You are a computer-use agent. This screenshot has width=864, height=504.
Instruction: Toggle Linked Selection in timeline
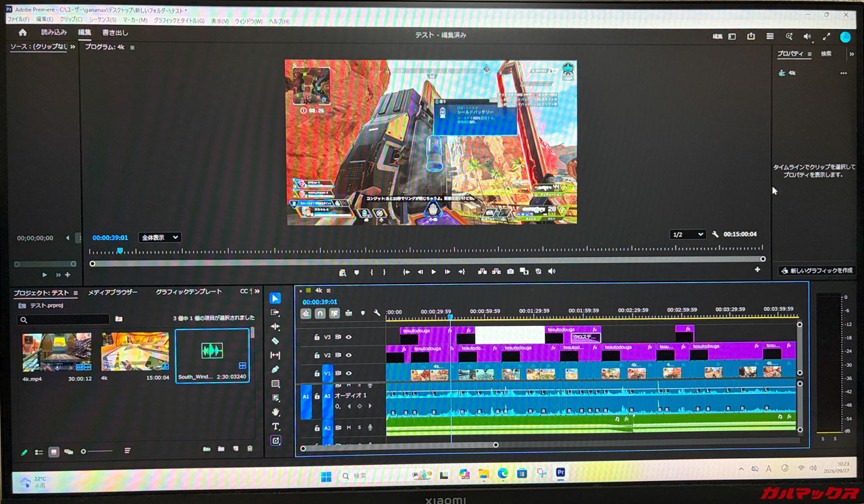334,313
